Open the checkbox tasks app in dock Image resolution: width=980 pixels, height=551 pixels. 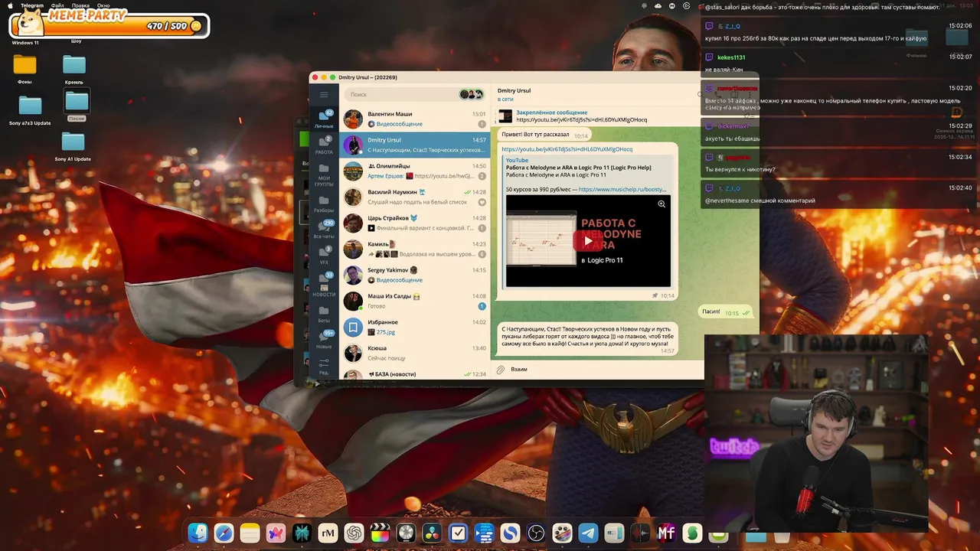tap(458, 533)
